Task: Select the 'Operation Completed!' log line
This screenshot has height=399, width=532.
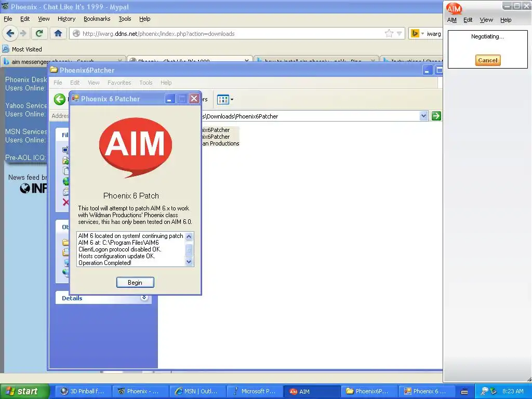Action: point(105,263)
